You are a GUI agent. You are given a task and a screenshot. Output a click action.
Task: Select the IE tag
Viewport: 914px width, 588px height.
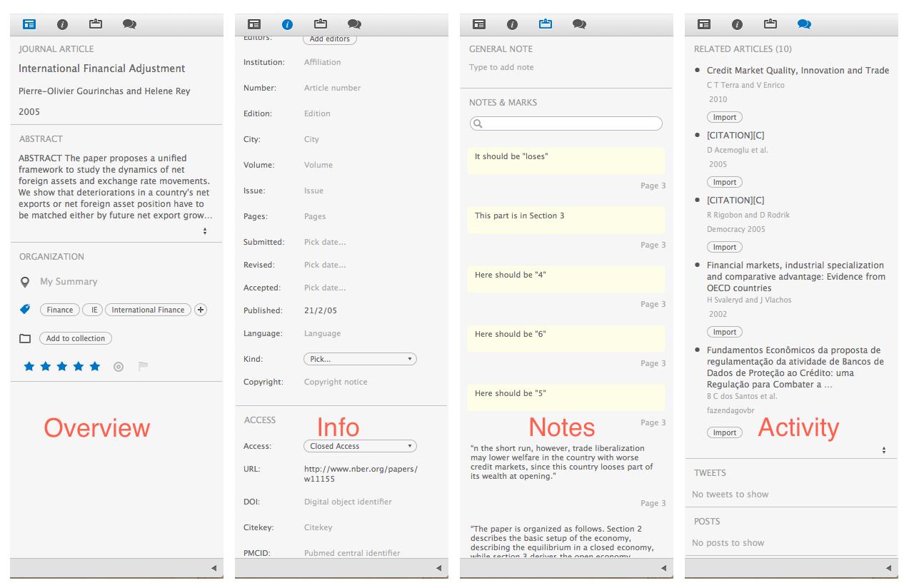[92, 310]
